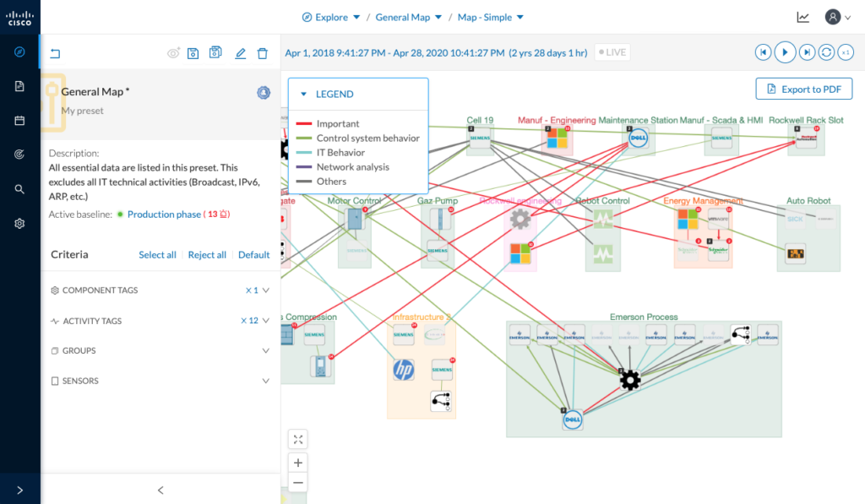Image resolution: width=865 pixels, height=504 pixels.
Task: Open the chart icon in top bar
Action: 803,17
